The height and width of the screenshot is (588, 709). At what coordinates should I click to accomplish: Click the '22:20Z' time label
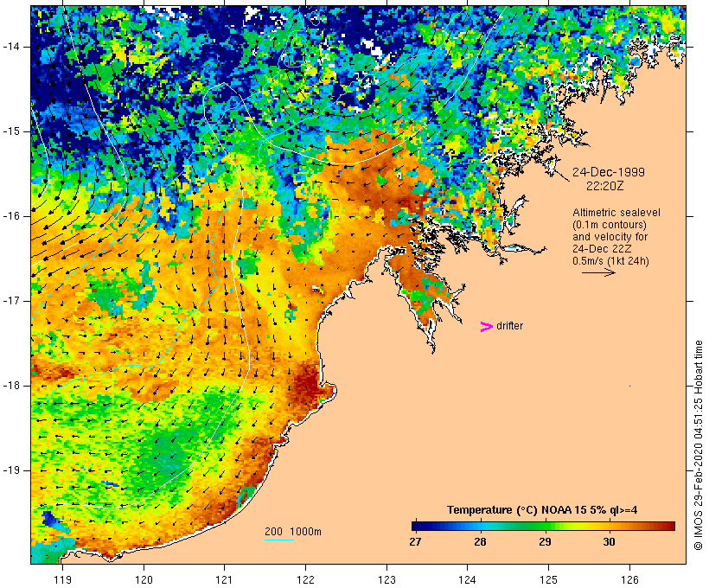pos(605,186)
